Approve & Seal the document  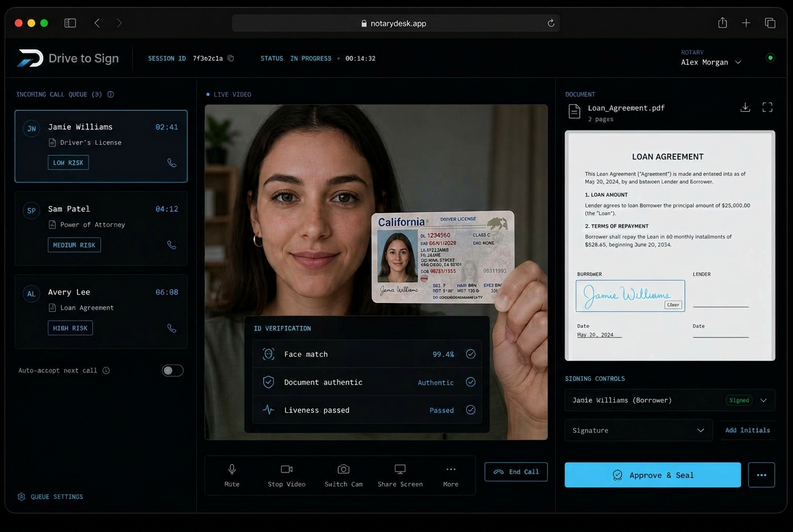point(652,475)
